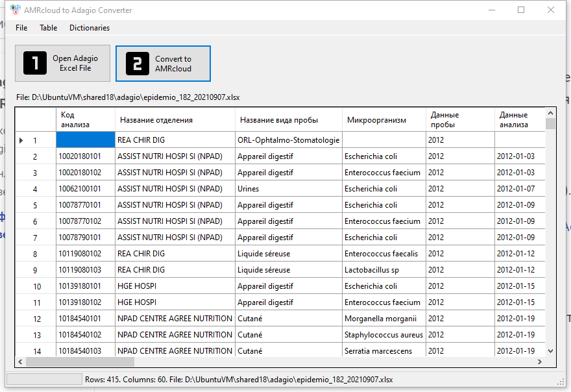Screen dimensions: 571x392
Task: Click the status bar progress bar
Action: [x=44, y=379]
